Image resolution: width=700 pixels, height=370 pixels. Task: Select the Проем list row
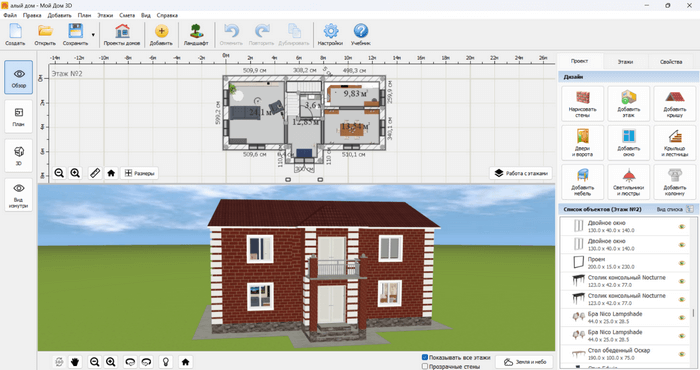(x=625, y=263)
